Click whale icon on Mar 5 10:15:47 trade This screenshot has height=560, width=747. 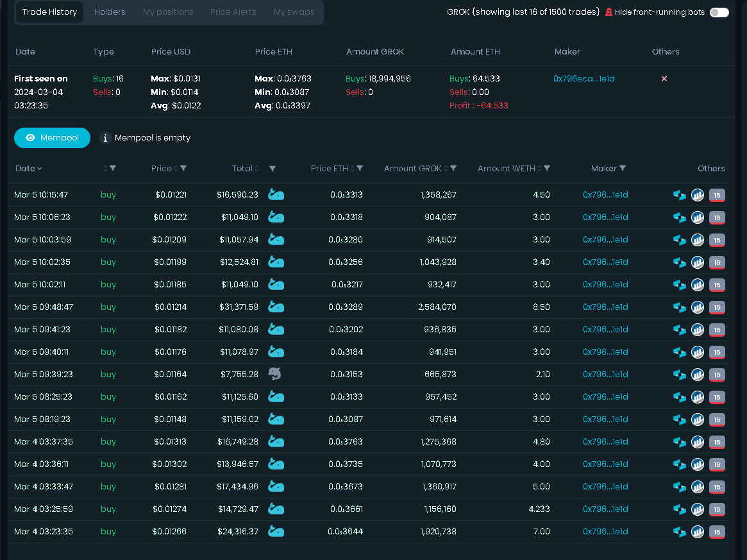coord(276,194)
